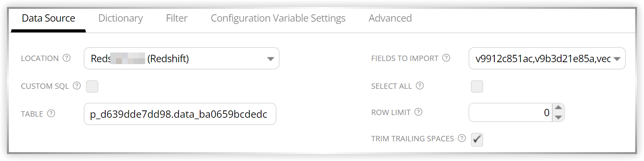This screenshot has width=644, height=161.
Task: Show the ROW LIMIT help tooltip icon
Action: (418, 112)
